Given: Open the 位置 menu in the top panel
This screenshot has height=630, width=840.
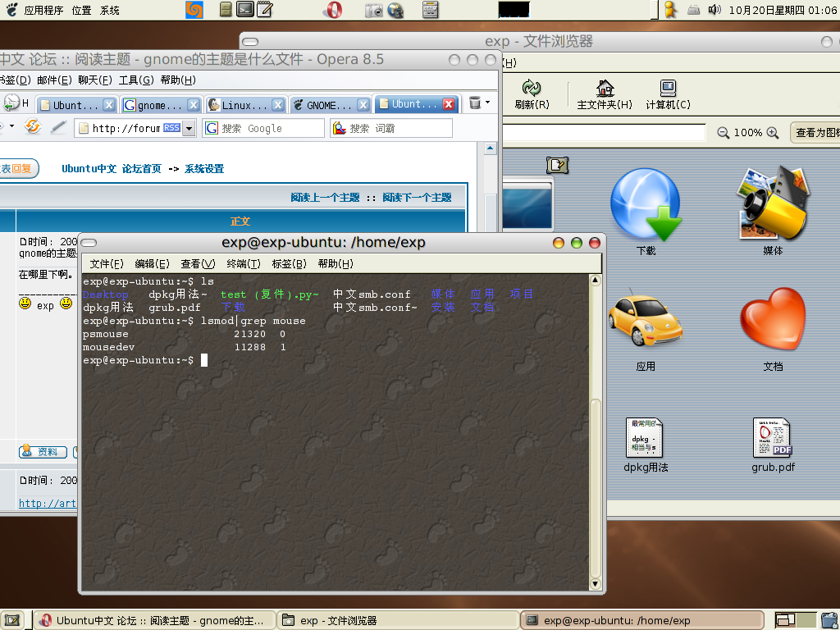Looking at the screenshot, I should 81,10.
